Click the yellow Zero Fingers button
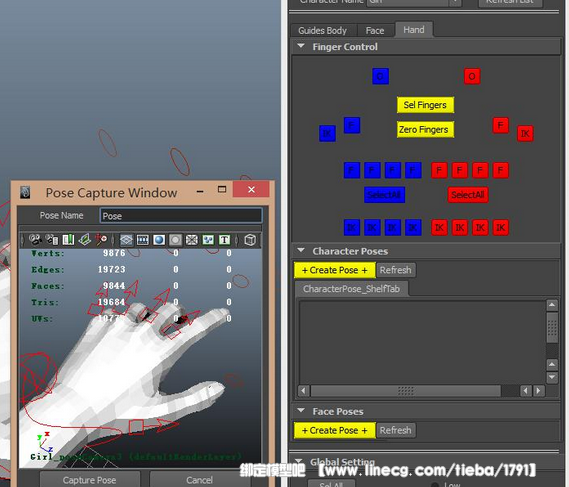This screenshot has height=487, width=569. coord(425,129)
